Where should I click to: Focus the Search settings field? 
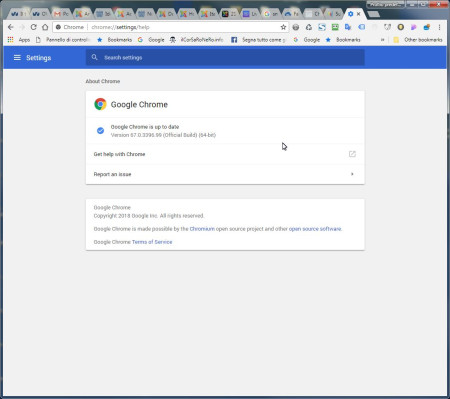225,58
